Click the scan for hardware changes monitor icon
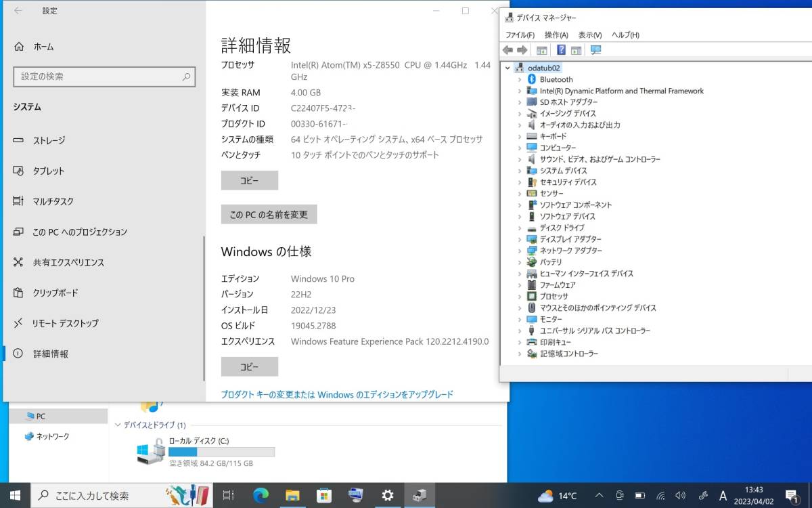 coord(595,50)
